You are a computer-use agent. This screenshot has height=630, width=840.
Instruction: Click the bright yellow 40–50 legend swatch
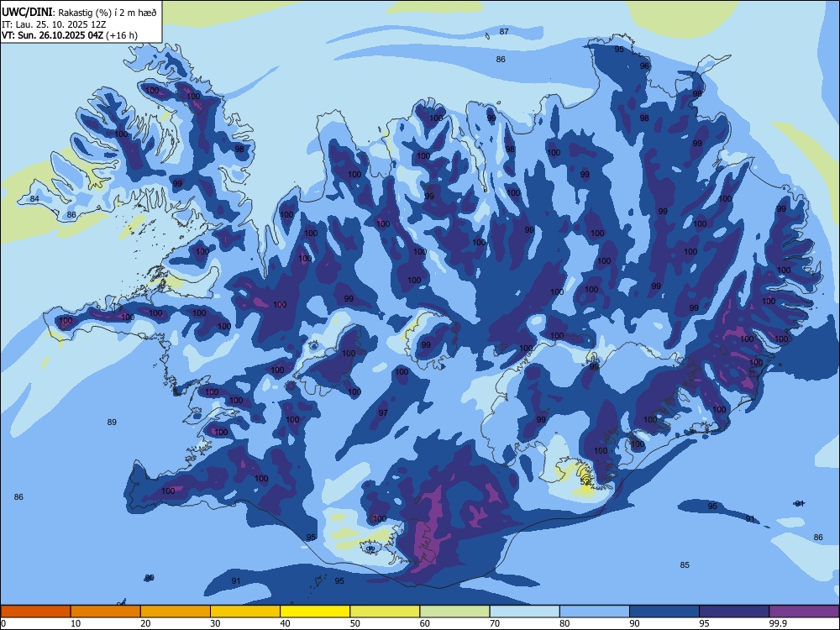click(315, 612)
